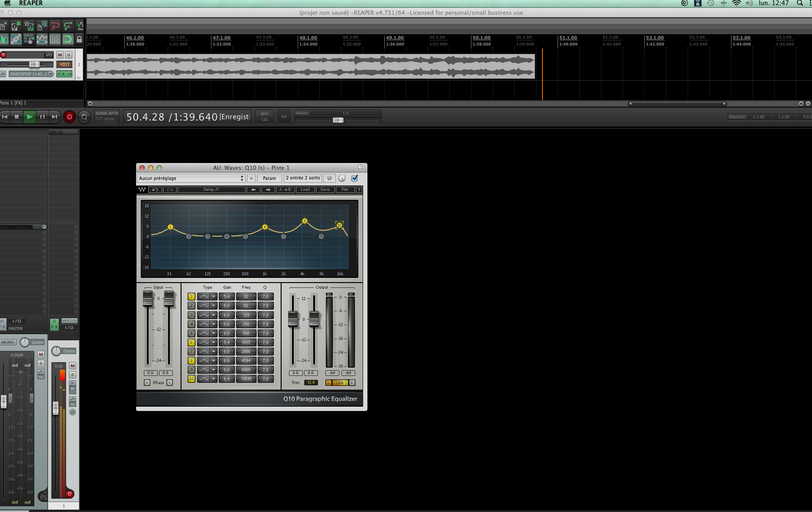This screenshot has width=812, height=512.
Task: Toggle the MONO button on master channel
Action: [8, 342]
